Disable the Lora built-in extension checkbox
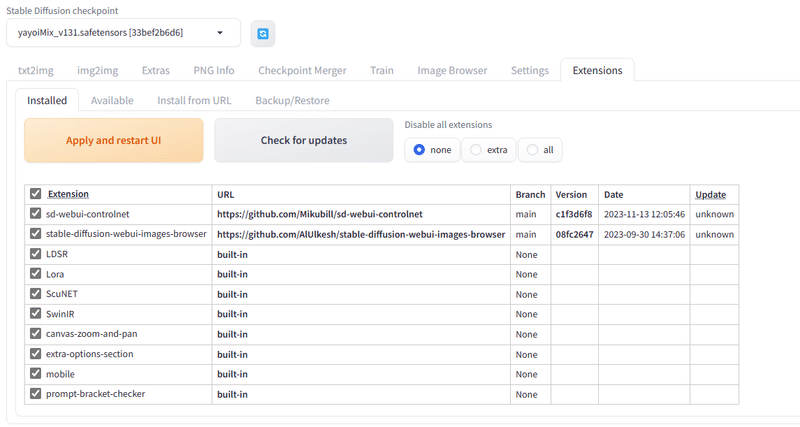The height and width of the screenshot is (427, 800). pos(35,273)
